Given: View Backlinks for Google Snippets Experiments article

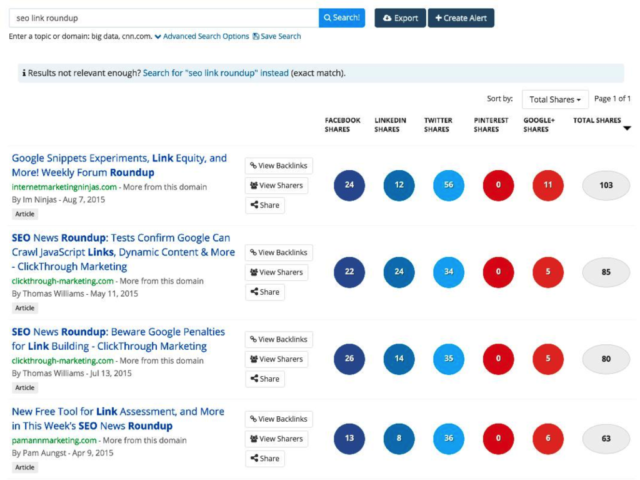Looking at the screenshot, I should pyautogui.click(x=278, y=165).
